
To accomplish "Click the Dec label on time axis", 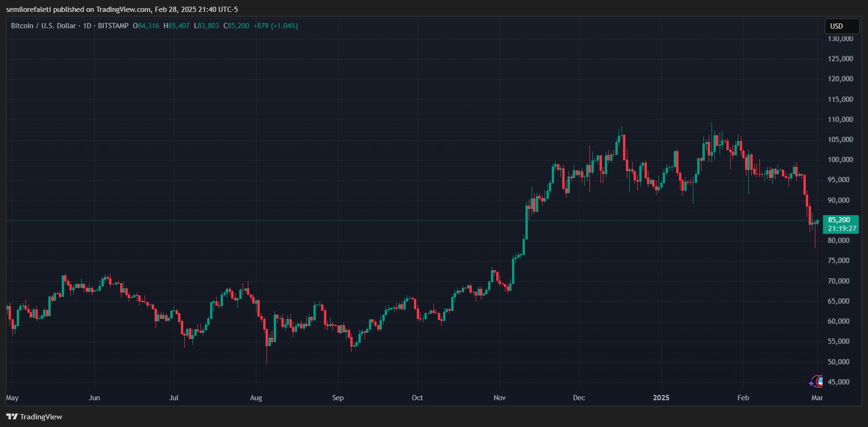I will [x=579, y=398].
